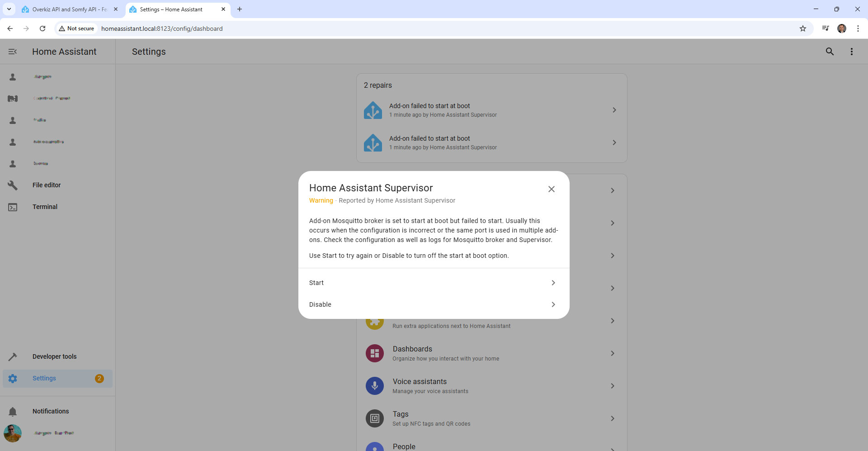Open Tags settings
Viewport: 868px width, 451px height.
point(491,418)
